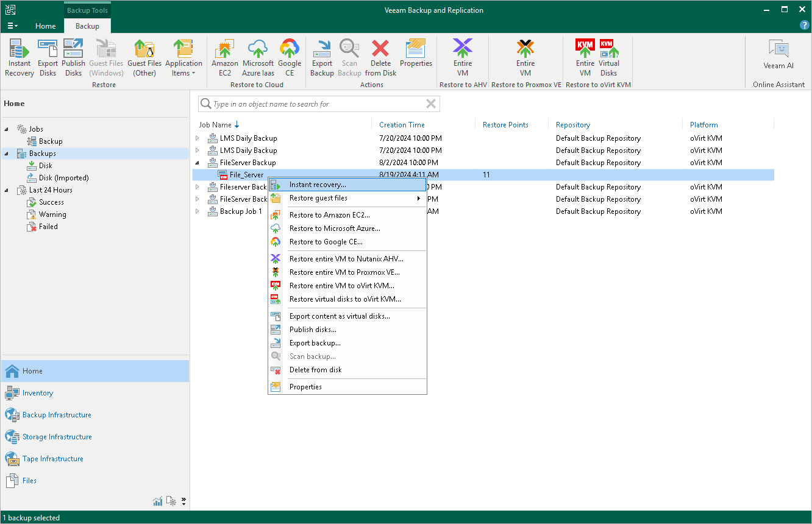The height and width of the screenshot is (524, 812).
Task: Click the Home view in the navigation pane
Action: (95, 371)
